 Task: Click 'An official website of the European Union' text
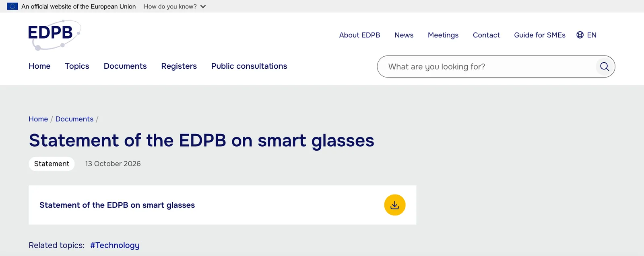(78, 6)
